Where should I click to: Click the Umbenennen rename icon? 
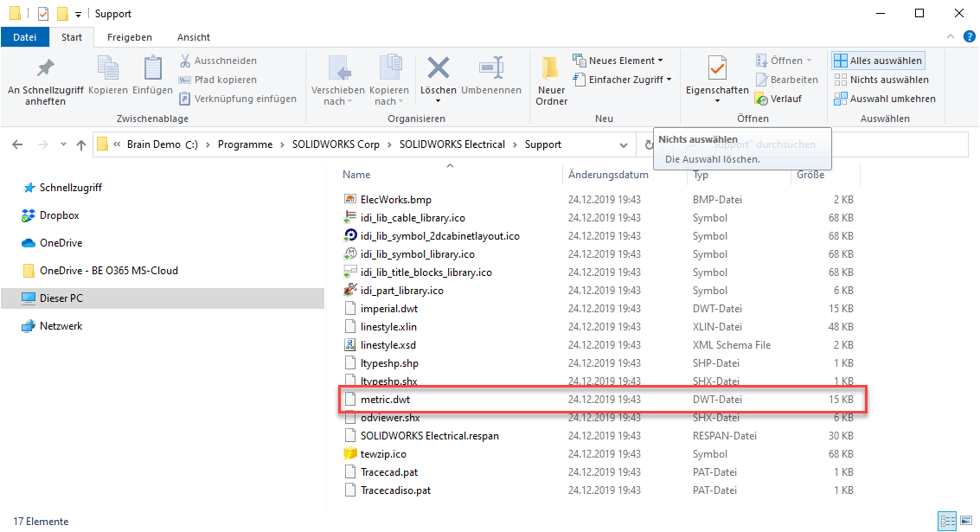[490, 69]
